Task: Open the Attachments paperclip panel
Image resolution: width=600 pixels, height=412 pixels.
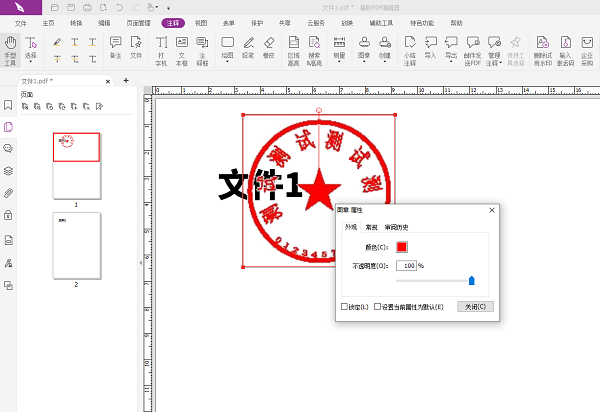Action: (8, 193)
